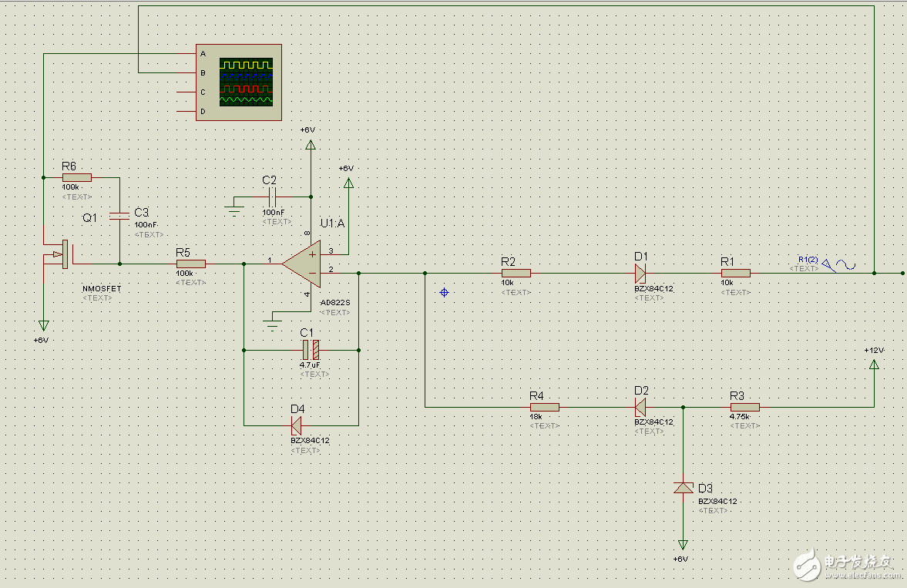
Task: Click the "4.75k" value label
Action: pos(740,416)
